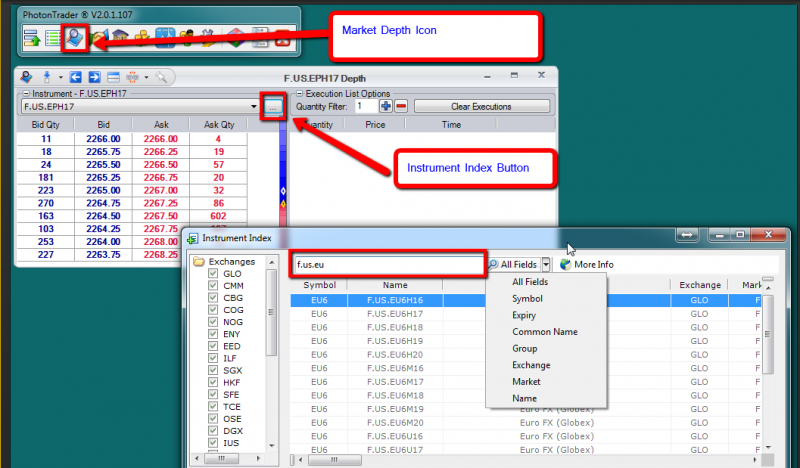The width and height of the screenshot is (800, 468).
Task: Click the instrument grid horizontal scrollbar thumb
Action: (x=335, y=459)
